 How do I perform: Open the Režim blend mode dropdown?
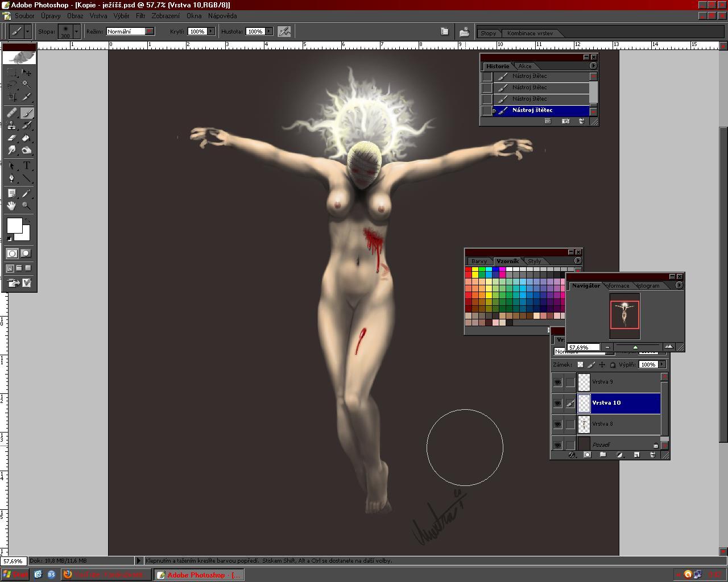[150, 32]
